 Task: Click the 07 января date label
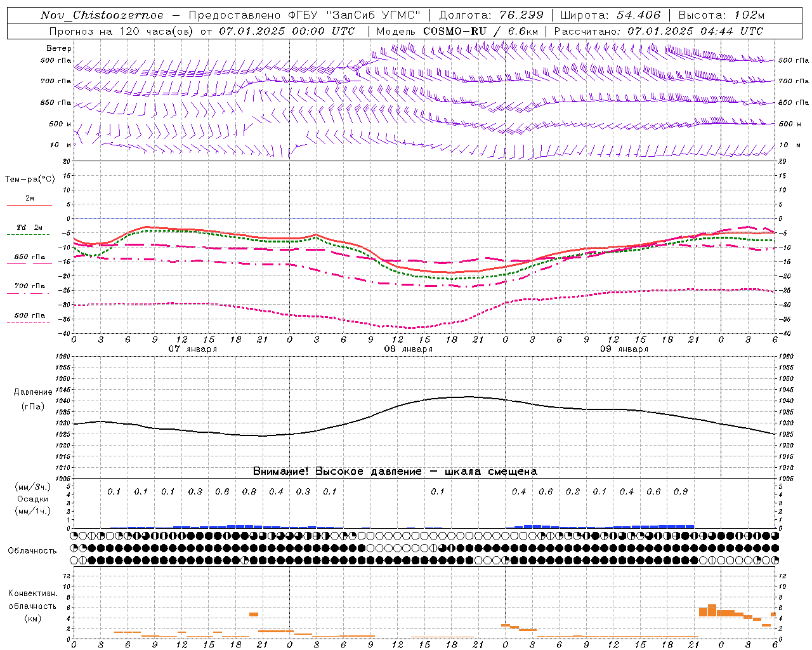192,349
